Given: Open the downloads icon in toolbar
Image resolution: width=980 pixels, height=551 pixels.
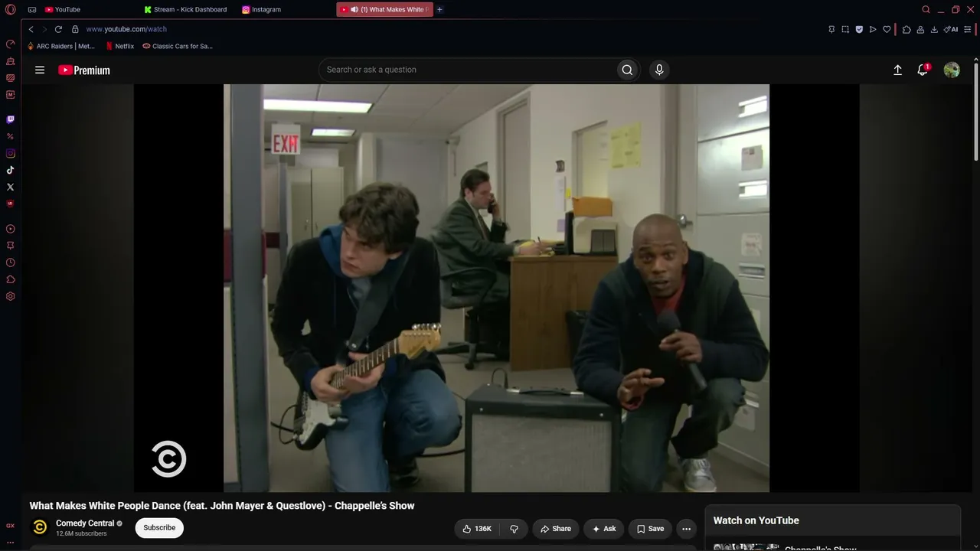Looking at the screenshot, I should point(934,29).
